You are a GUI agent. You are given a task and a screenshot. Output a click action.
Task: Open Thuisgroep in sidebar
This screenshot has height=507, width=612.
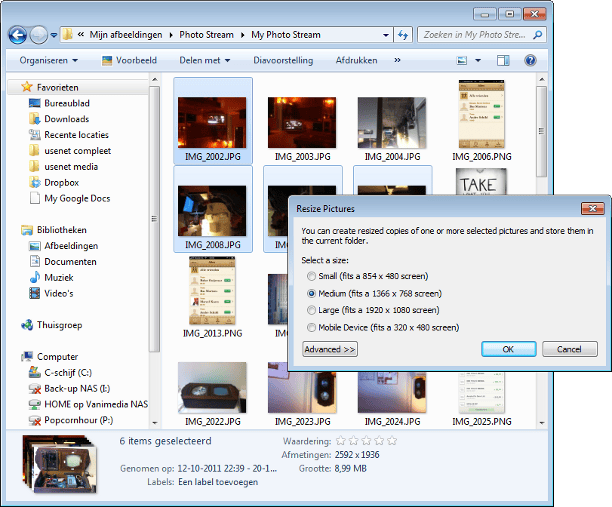coord(52,325)
